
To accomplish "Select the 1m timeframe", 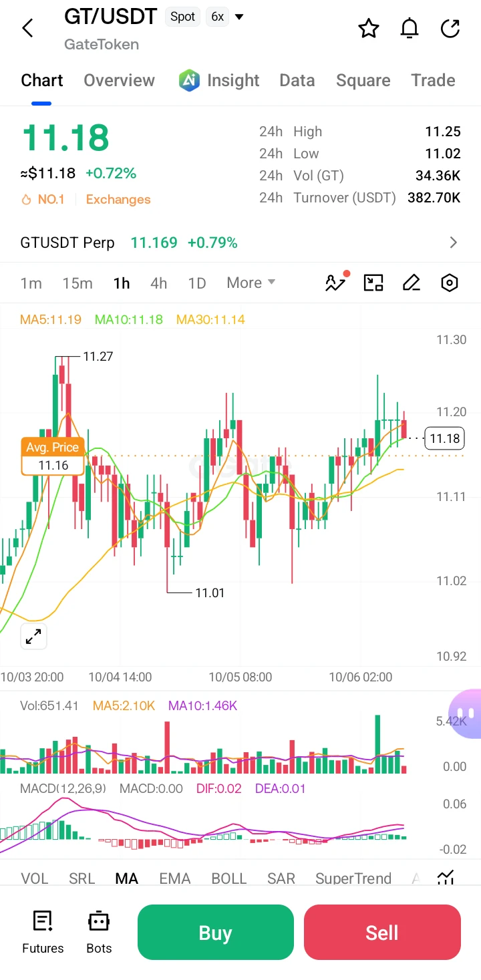I will 31,283.
